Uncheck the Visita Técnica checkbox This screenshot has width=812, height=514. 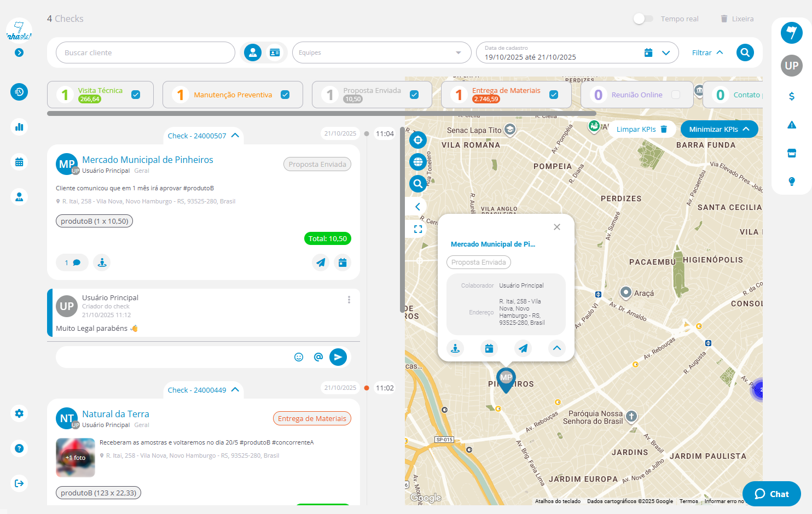(x=136, y=95)
